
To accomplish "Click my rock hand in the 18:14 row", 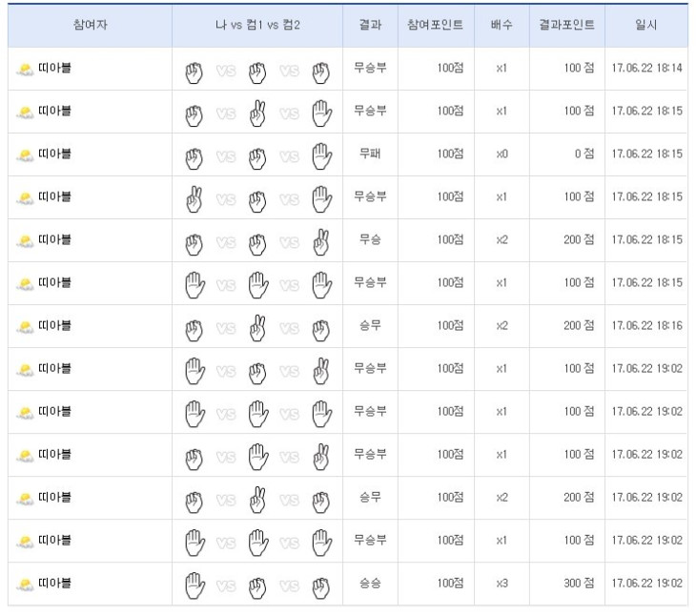I will [194, 73].
